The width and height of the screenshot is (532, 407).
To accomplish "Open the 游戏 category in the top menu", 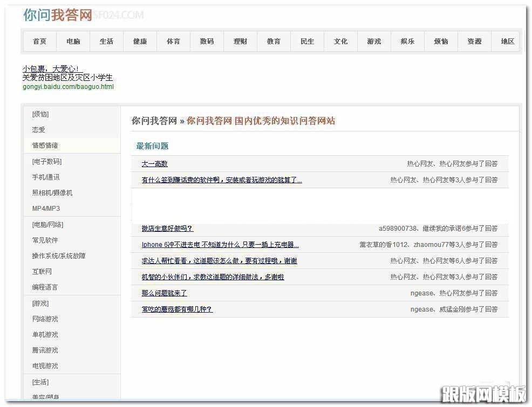I will (374, 41).
